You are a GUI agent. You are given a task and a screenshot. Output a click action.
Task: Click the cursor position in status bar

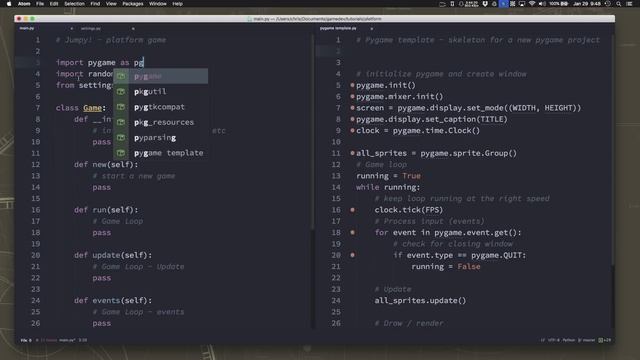[83, 340]
